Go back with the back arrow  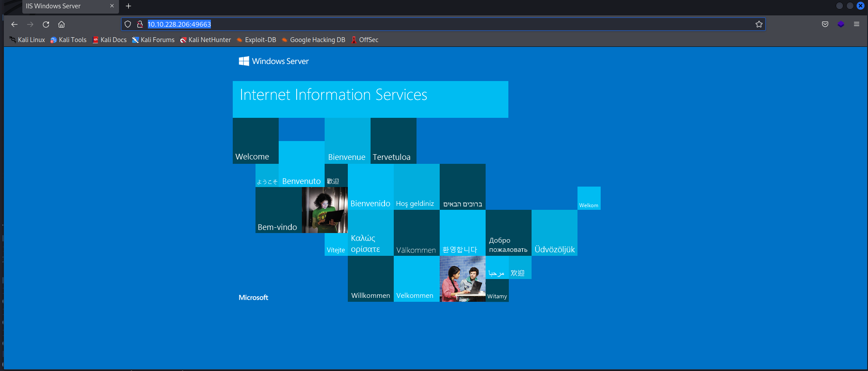click(x=14, y=25)
